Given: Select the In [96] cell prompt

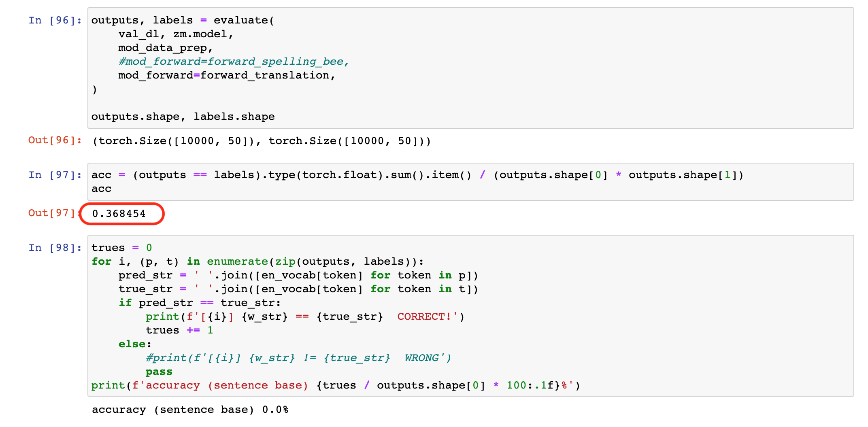Looking at the screenshot, I should coord(55,20).
